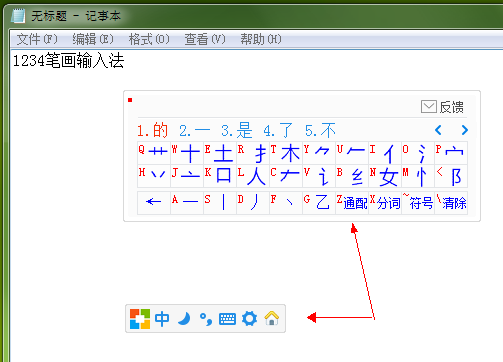The height and width of the screenshot is (362, 503).
Task: Open the 格式(O) menu
Action: coord(149,39)
